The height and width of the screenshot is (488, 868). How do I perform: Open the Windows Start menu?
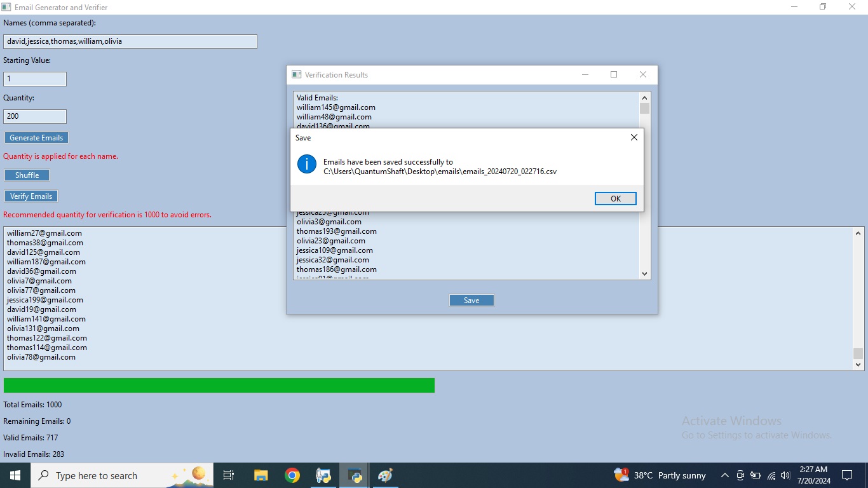pyautogui.click(x=15, y=475)
